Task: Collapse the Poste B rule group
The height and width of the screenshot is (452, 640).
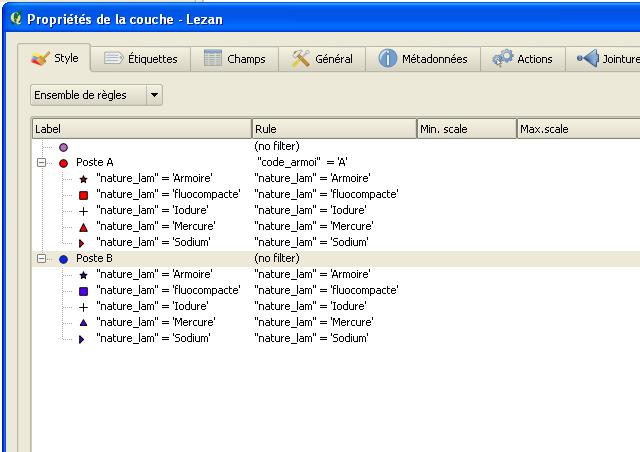Action: point(42,258)
